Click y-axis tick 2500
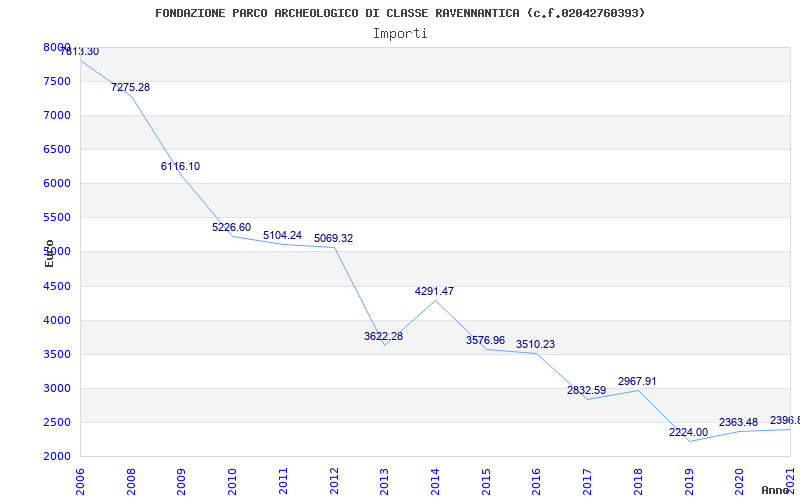This screenshot has height=500, width=800. tap(57, 422)
